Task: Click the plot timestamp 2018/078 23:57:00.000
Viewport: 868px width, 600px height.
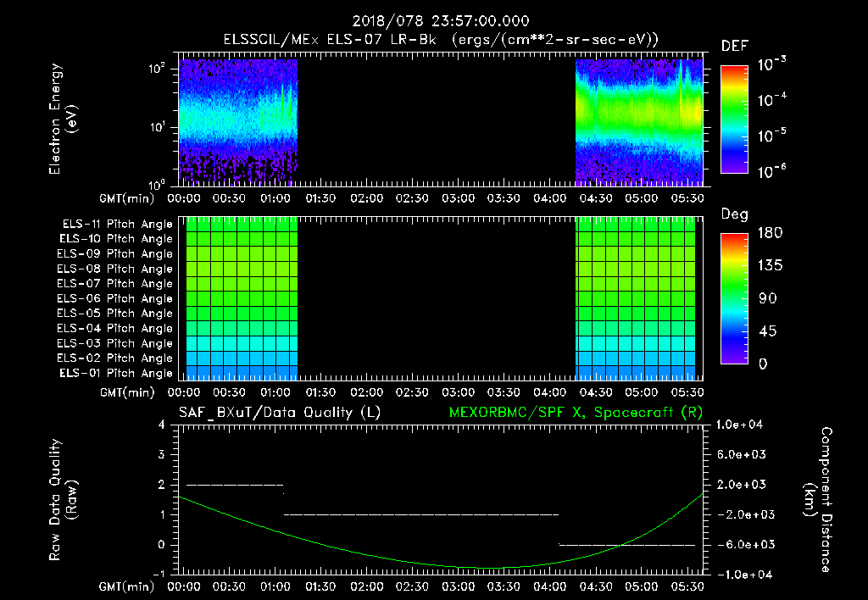Action: 441,21
